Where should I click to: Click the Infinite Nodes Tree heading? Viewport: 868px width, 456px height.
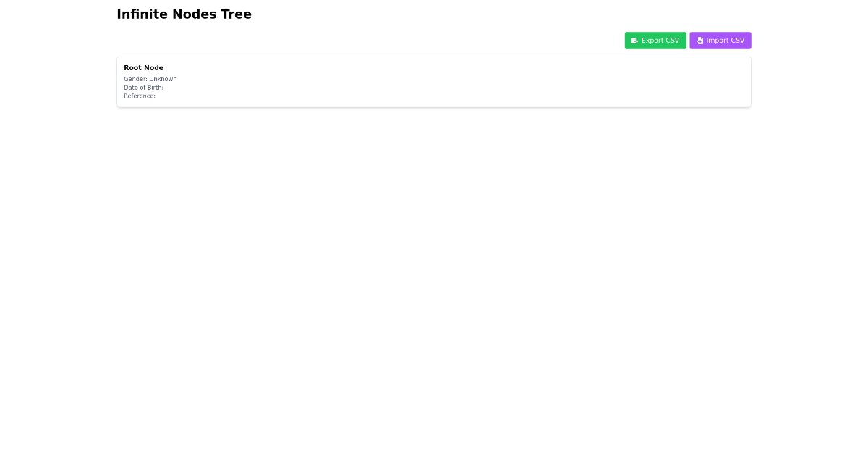pos(184,14)
